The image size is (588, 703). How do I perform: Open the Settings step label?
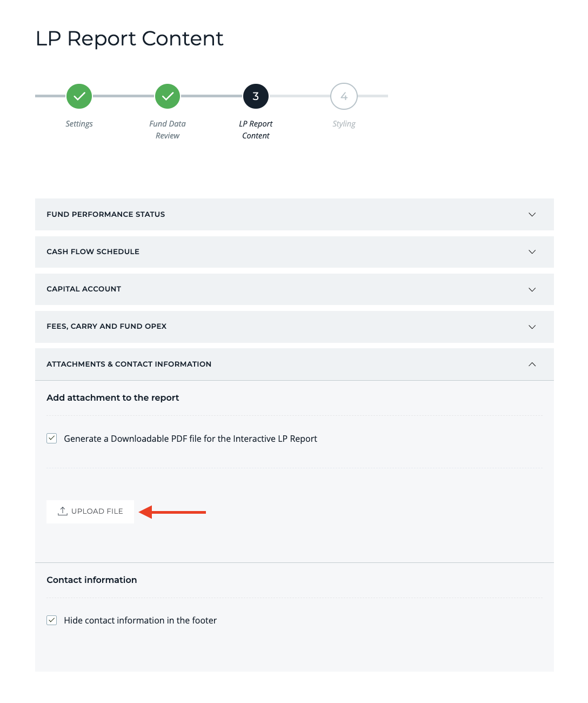pyautogui.click(x=79, y=124)
